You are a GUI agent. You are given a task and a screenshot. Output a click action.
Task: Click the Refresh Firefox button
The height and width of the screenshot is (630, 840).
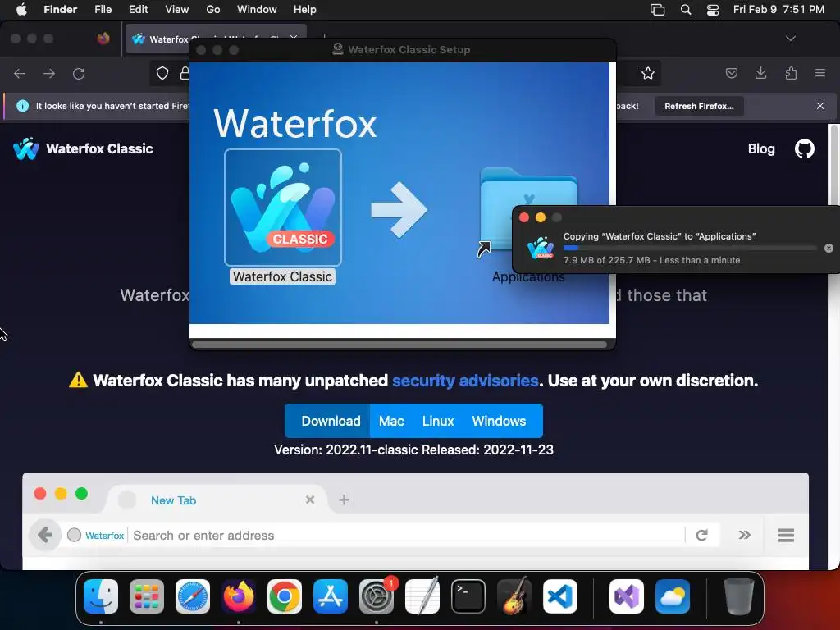[699, 106]
